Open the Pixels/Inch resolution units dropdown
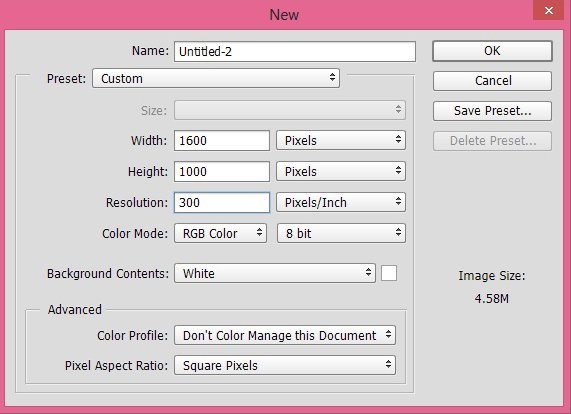Image resolution: width=571 pixels, height=414 pixels. coord(341,202)
